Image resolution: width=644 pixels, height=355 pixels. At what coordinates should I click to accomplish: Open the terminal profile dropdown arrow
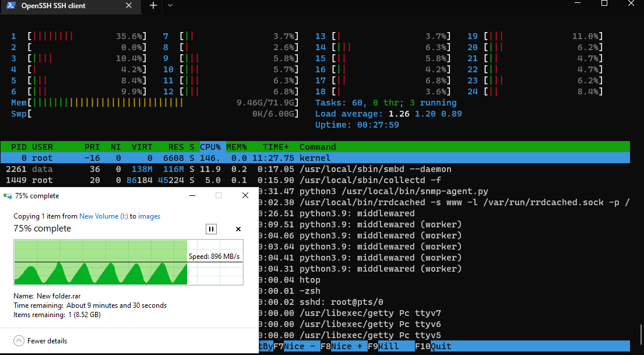170,5
